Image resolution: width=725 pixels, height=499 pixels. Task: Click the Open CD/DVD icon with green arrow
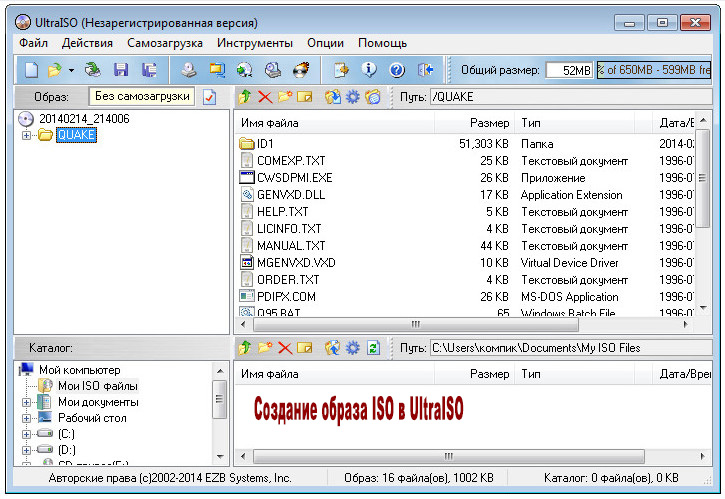pyautogui.click(x=93, y=70)
